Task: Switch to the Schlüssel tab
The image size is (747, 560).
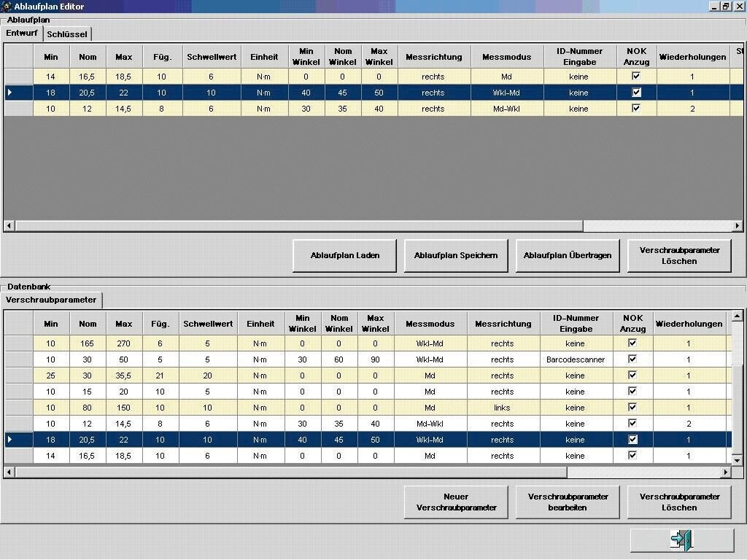Action: [x=67, y=34]
